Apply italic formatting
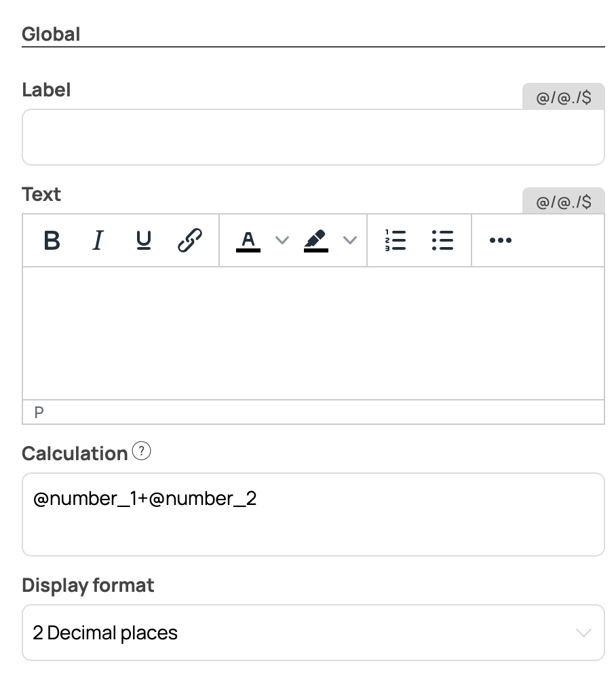Image resolution: width=616 pixels, height=676 pixels. [x=98, y=240]
